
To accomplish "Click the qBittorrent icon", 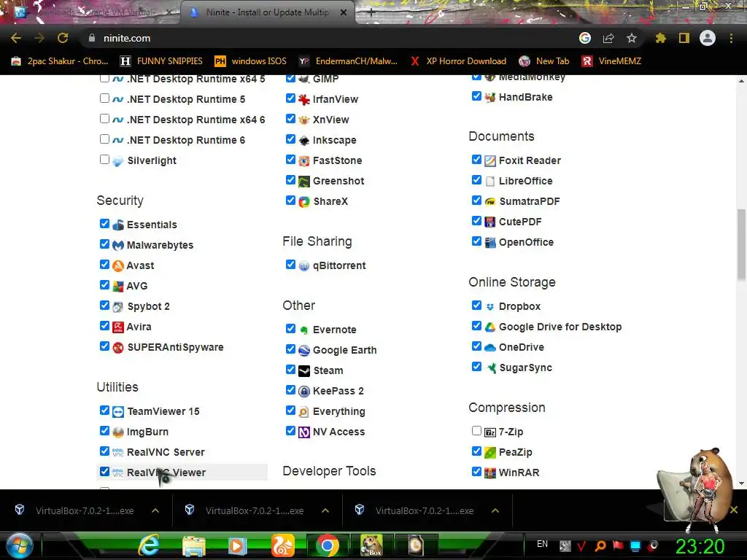I will [x=304, y=266].
